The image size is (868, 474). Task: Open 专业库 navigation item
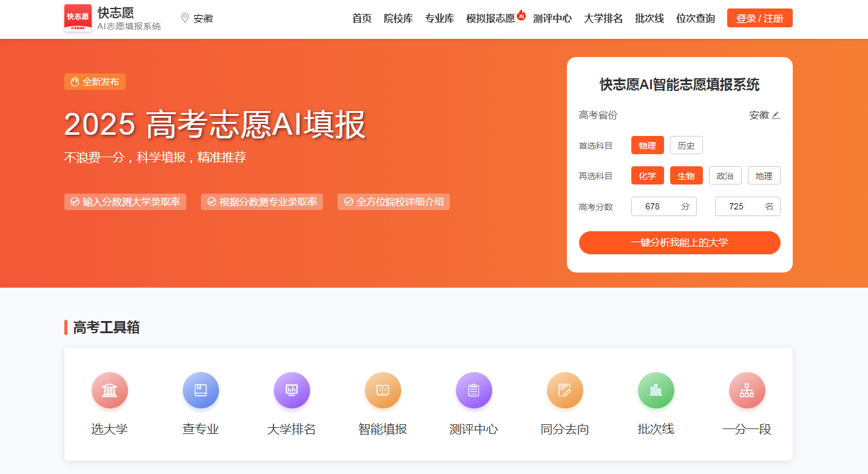click(x=439, y=18)
